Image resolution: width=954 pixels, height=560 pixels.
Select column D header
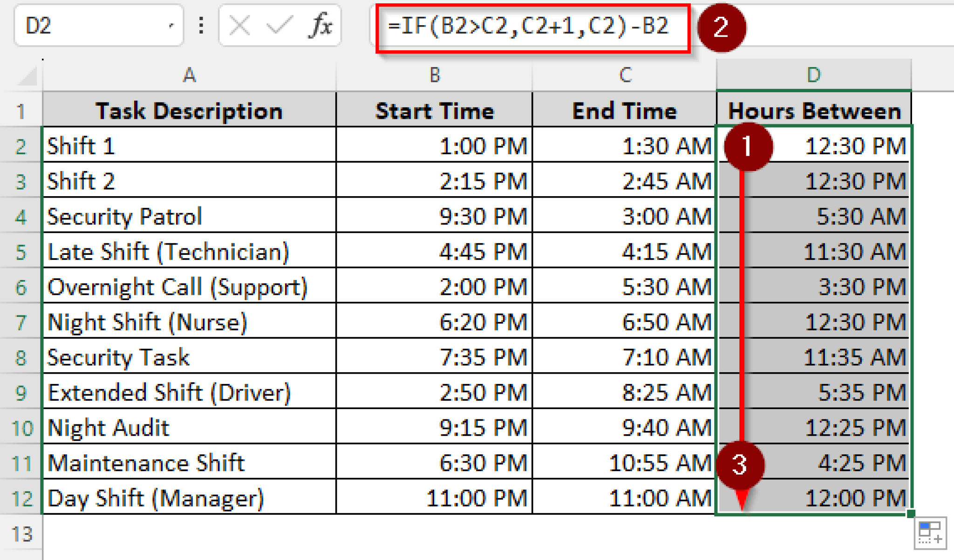point(813,75)
